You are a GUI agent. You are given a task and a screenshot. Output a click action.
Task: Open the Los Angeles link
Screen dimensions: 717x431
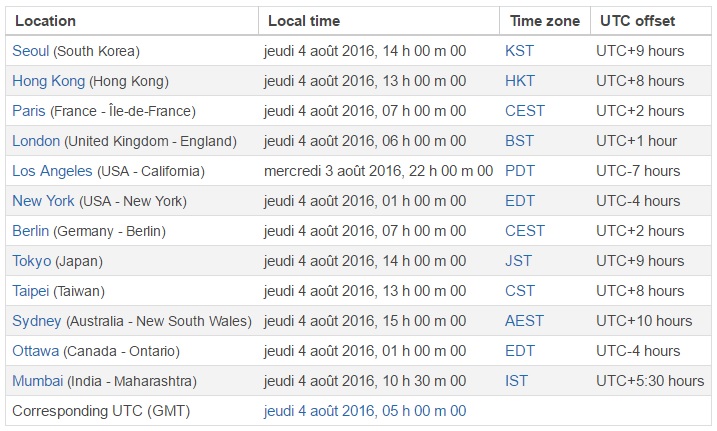pos(52,171)
